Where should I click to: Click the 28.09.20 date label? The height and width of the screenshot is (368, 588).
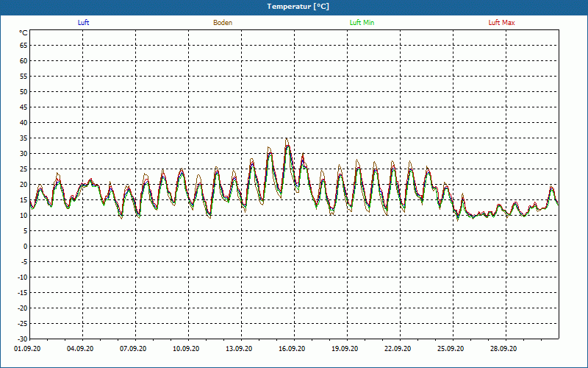point(503,349)
